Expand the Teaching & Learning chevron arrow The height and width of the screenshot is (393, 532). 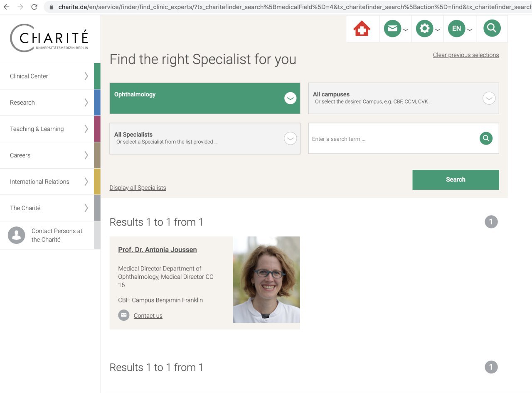coord(86,129)
